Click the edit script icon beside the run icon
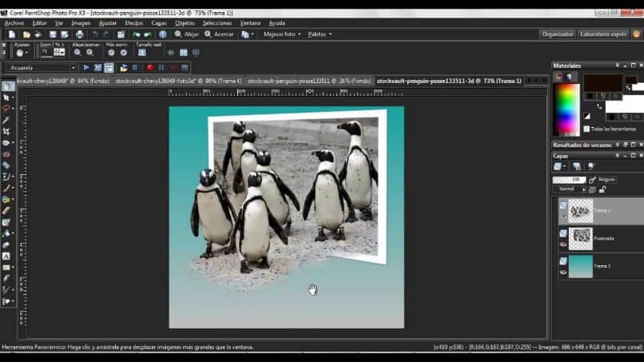The image size is (644, 362). point(97,68)
